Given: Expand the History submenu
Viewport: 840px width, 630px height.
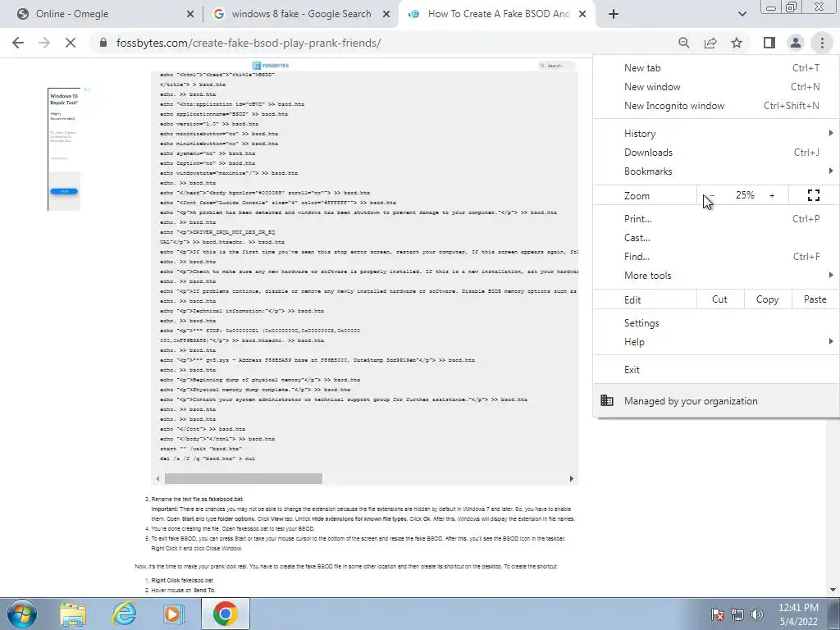Looking at the screenshot, I should [716, 134].
